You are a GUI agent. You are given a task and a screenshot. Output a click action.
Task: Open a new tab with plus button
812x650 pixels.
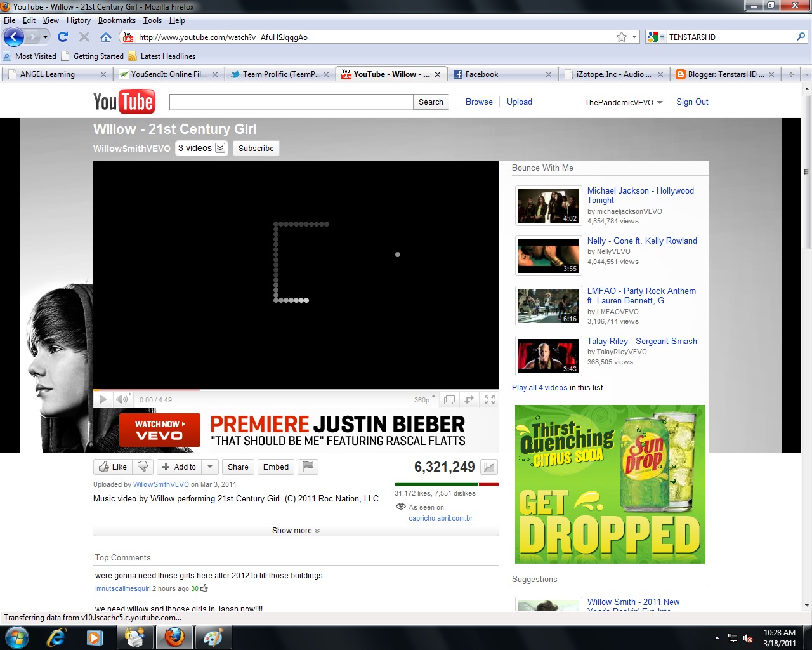[x=791, y=74]
